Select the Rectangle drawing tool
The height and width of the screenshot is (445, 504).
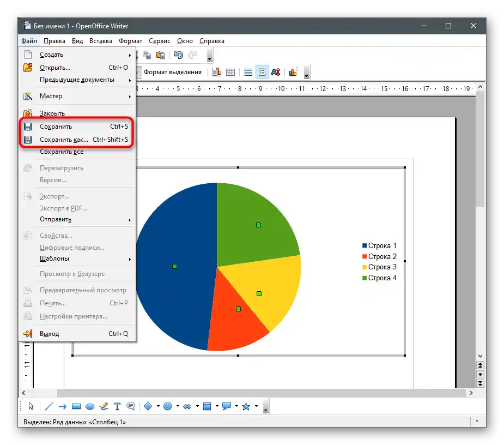(76, 406)
